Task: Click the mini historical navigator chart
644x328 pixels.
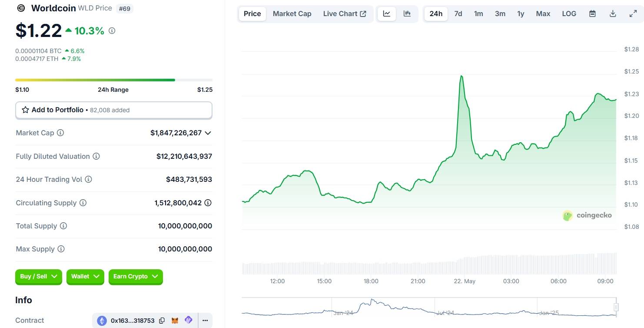Action: coord(429,307)
